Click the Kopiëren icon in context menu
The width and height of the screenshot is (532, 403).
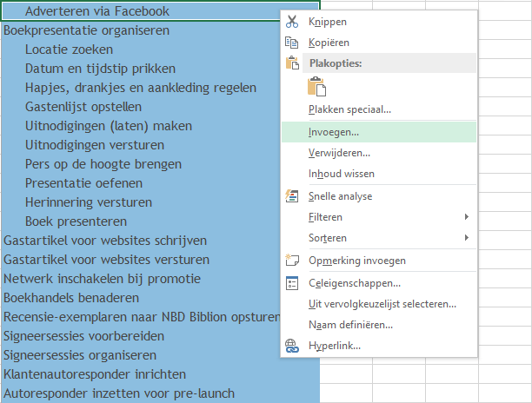click(x=292, y=43)
